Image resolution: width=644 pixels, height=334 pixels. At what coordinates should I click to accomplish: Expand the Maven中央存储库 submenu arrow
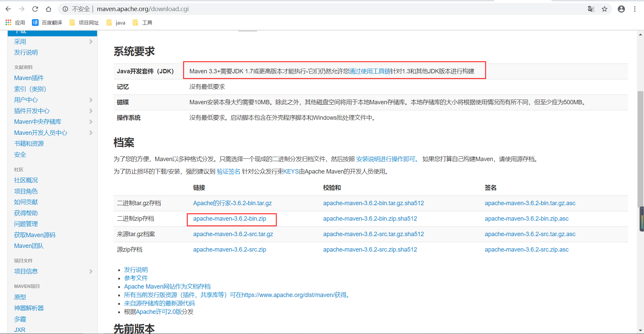(91, 122)
